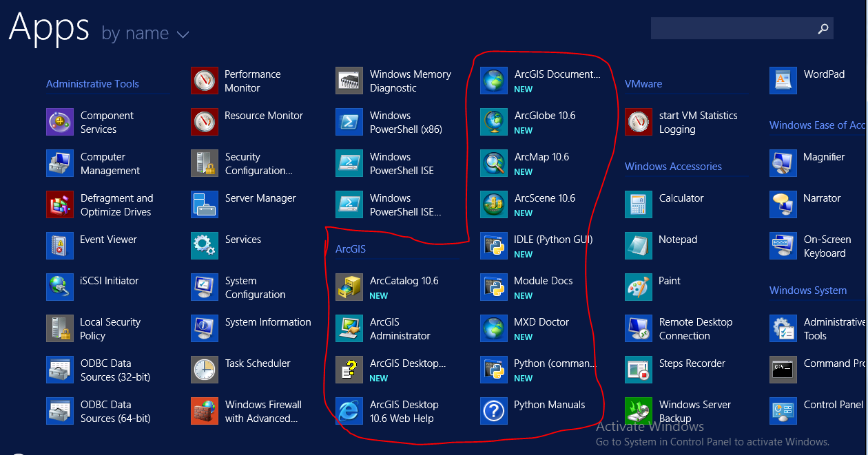Open ArcGIS Document app icon
This screenshot has height=455, width=868.
494,81
